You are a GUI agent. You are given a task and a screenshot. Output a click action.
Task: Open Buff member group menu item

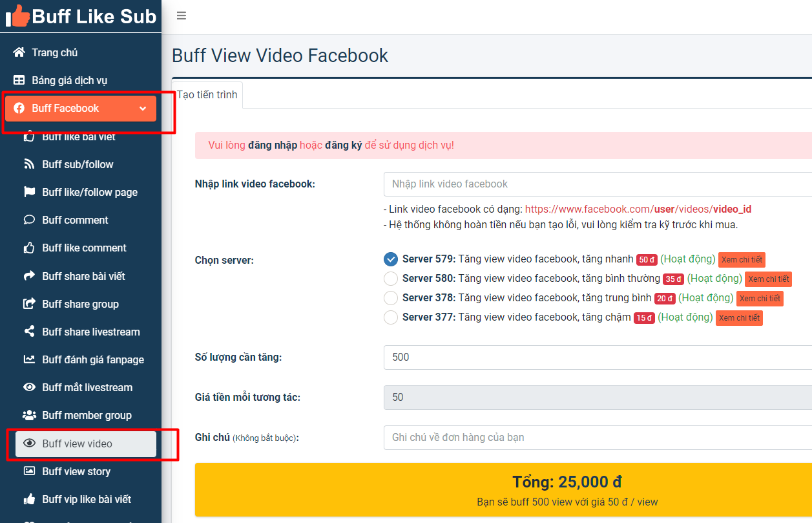(x=86, y=415)
